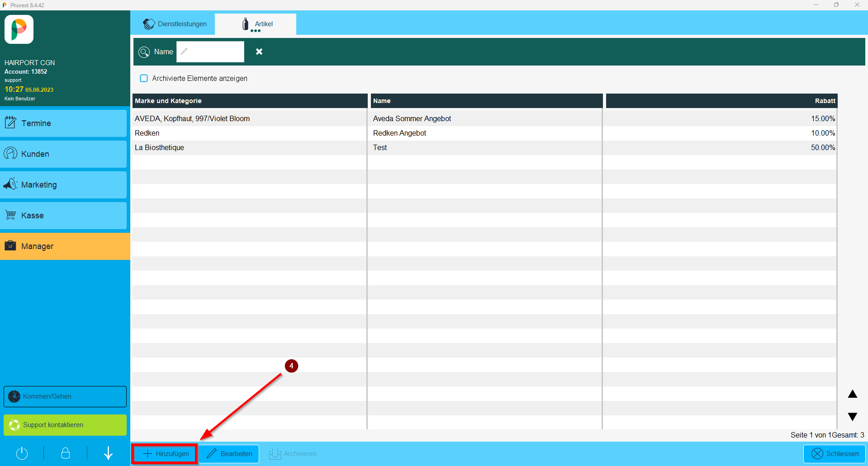Focus the Name search field
The width and height of the screenshot is (868, 466).
pyautogui.click(x=210, y=52)
